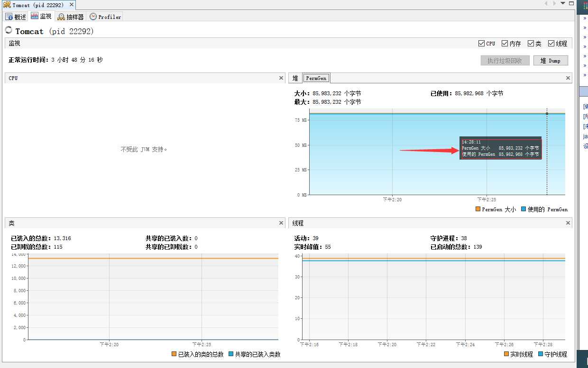This screenshot has height=368, width=588.
Task: Click the 实时线程 legend swatch
Action: click(x=506, y=354)
